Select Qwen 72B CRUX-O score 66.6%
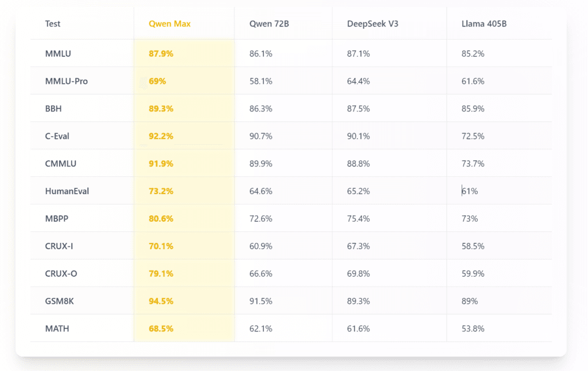This screenshot has height=371, width=588. [x=261, y=273]
